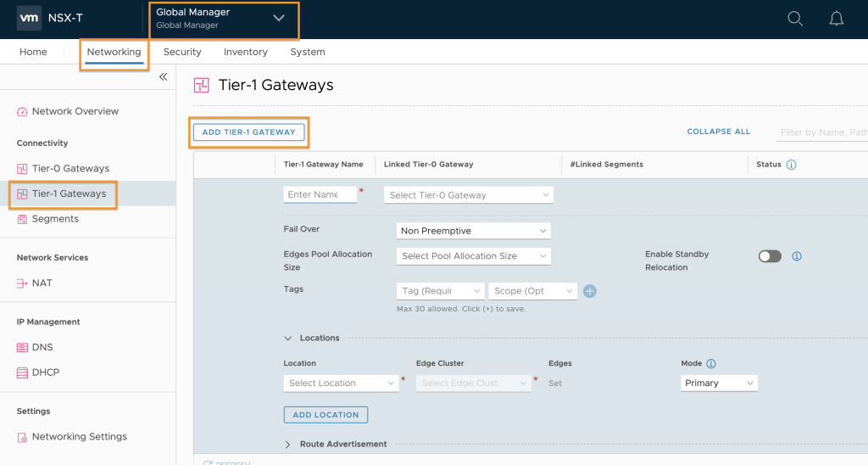The image size is (868, 465).
Task: Switch to the Inventory tab
Action: 246,52
